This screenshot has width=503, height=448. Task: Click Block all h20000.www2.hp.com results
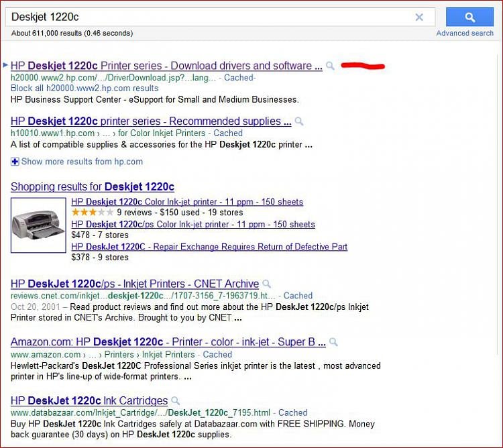(x=85, y=88)
